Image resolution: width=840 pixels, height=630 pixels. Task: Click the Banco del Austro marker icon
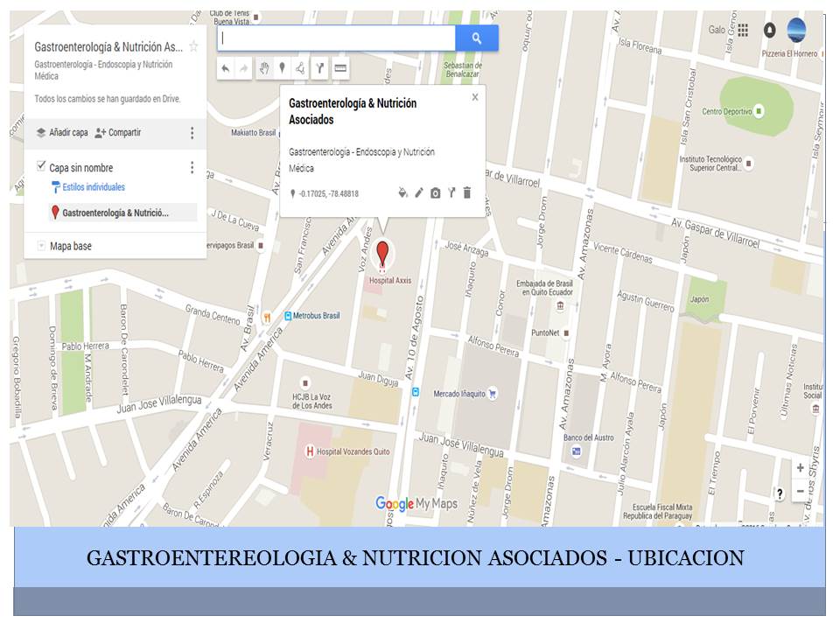(x=576, y=451)
